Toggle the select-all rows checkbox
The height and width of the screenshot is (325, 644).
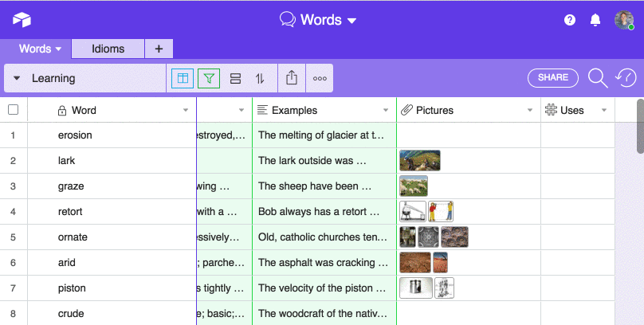[13, 110]
